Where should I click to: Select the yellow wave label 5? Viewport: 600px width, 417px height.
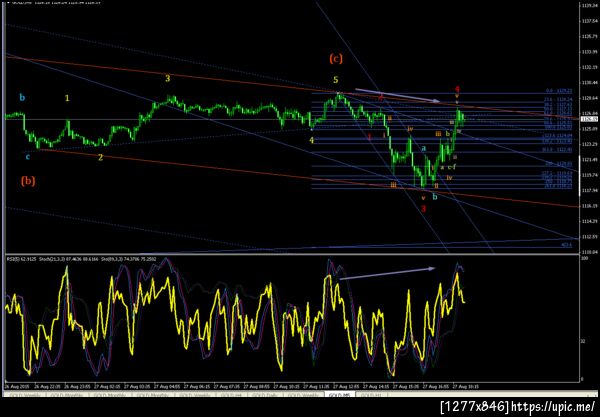pyautogui.click(x=336, y=80)
